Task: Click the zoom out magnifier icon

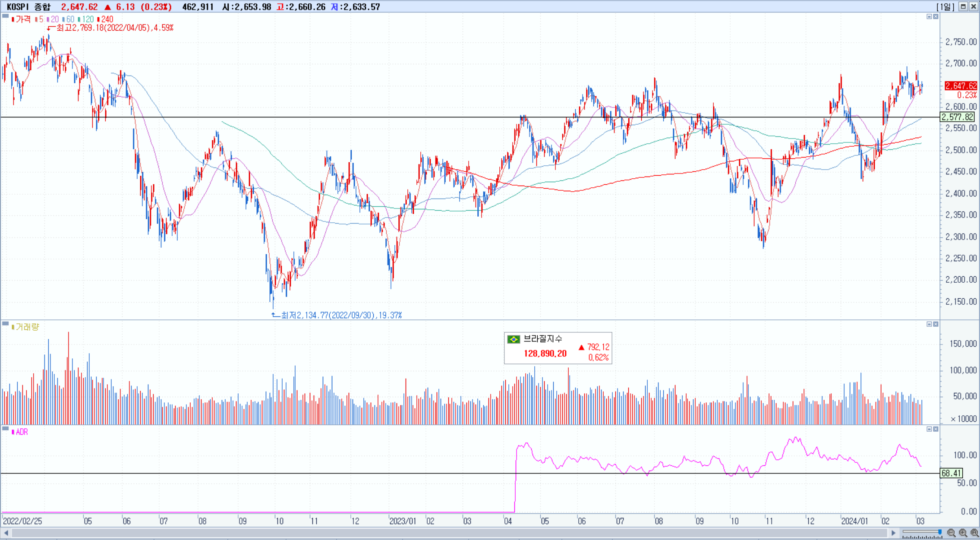Action: 951,533
